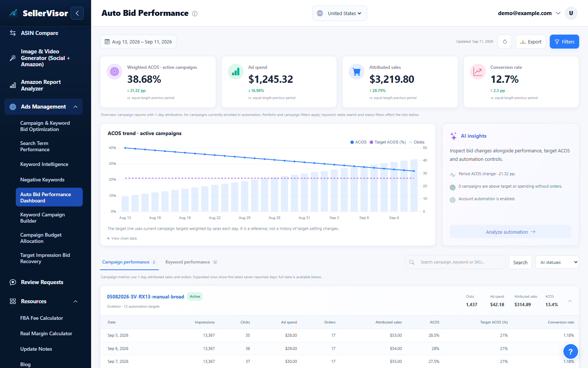This screenshot has height=368, width=588.
Task: Open the help question mark bubble
Action: (x=571, y=352)
